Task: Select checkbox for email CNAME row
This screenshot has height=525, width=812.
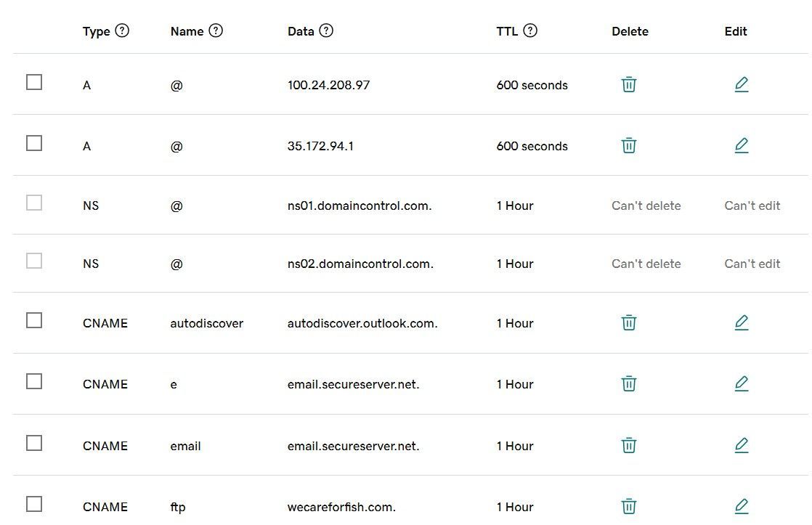Action: click(x=34, y=443)
